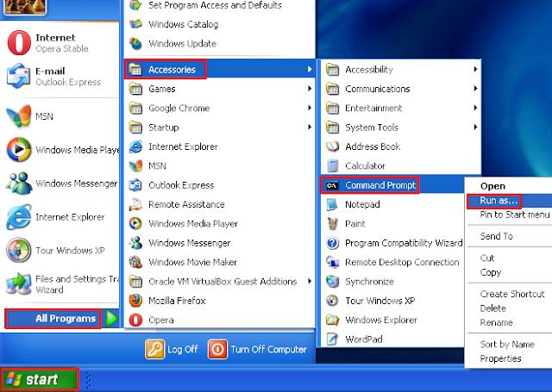Expand the Games submenu arrow
Viewport: 552px width, 392px height.
click(x=310, y=89)
